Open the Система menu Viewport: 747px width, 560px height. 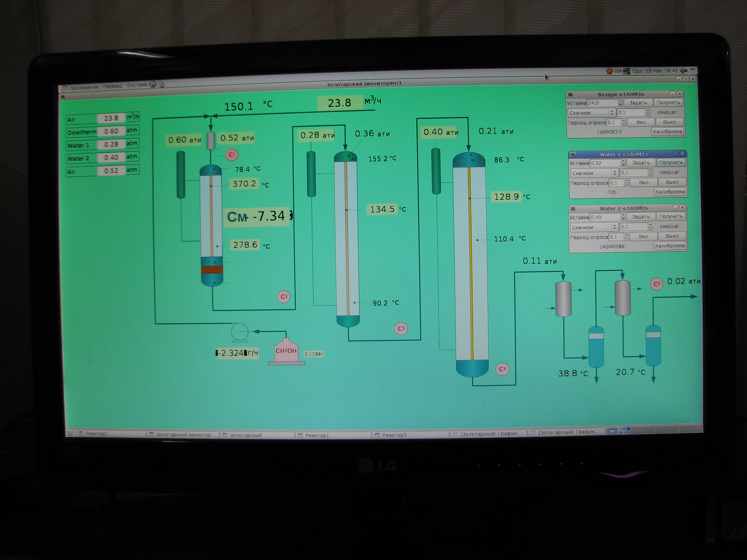[137, 85]
